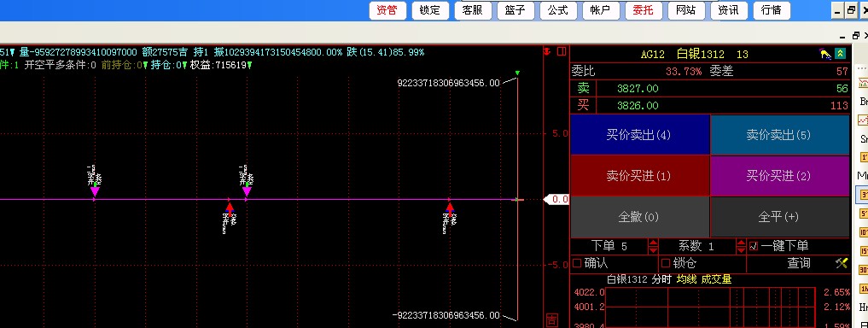The image size is (868, 328).
Task: Click the 额27575吉 readout text
Action: point(165,52)
